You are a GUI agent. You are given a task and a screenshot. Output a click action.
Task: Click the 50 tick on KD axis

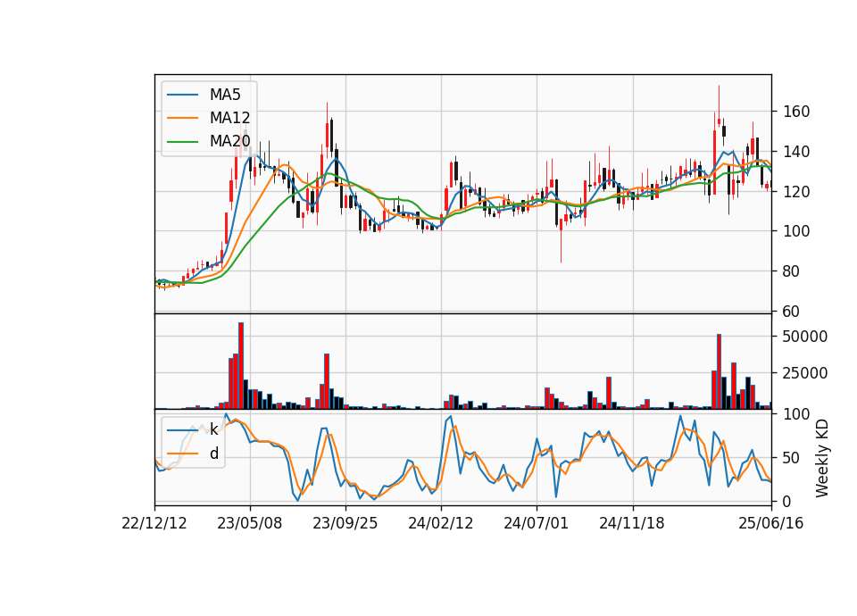pyautogui.click(x=792, y=457)
